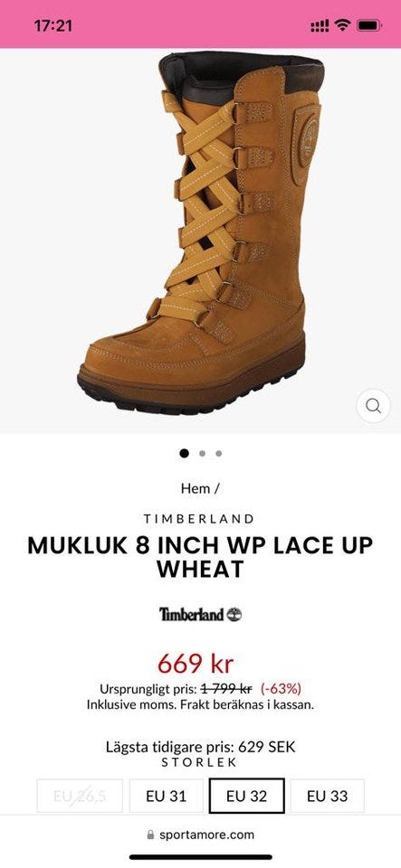Viewport: 401px width, 868px height.
Task: Select size EU 33
Action: pyautogui.click(x=328, y=796)
